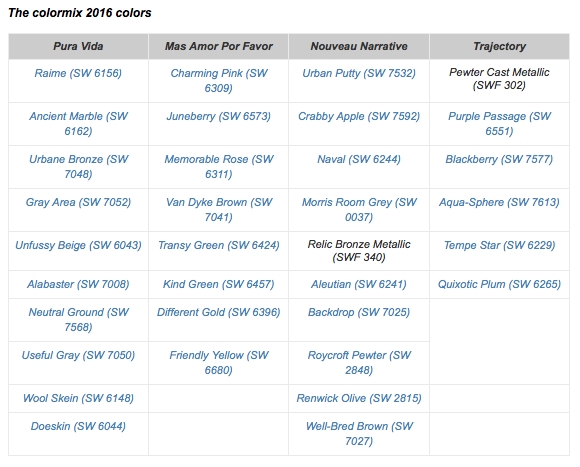Click the Charming Pink (SW 6309) link
This screenshot has width=580, height=467.
219,81
